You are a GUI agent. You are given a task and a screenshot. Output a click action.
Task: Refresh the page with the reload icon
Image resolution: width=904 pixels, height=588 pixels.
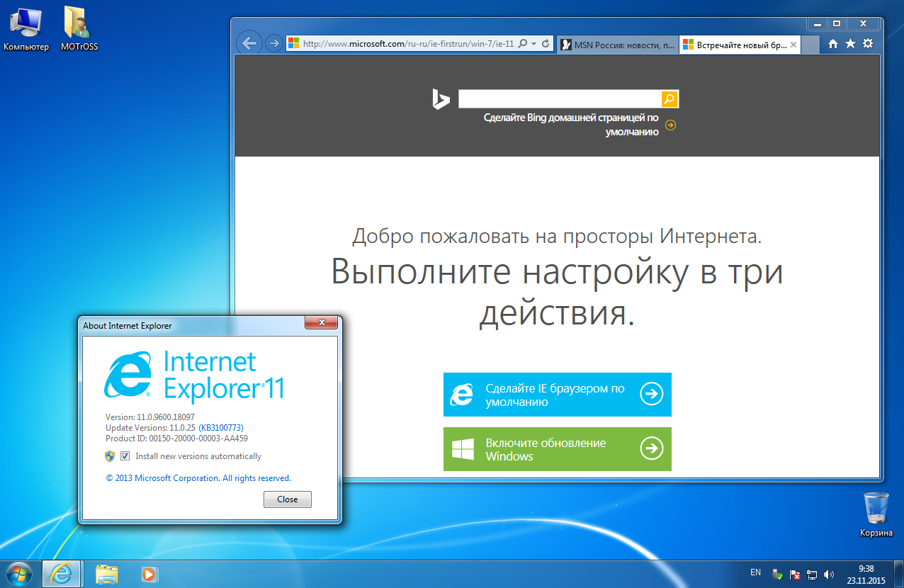[546, 44]
